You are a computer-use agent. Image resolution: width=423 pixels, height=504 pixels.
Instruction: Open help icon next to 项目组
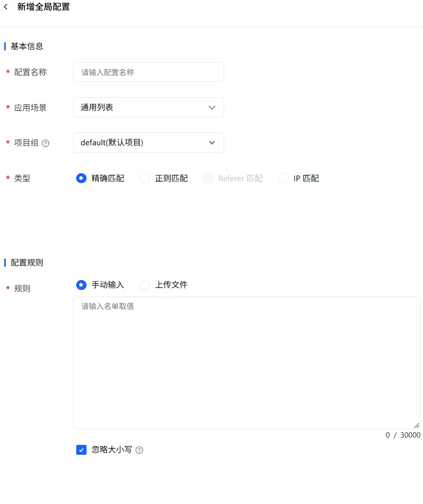(x=46, y=143)
